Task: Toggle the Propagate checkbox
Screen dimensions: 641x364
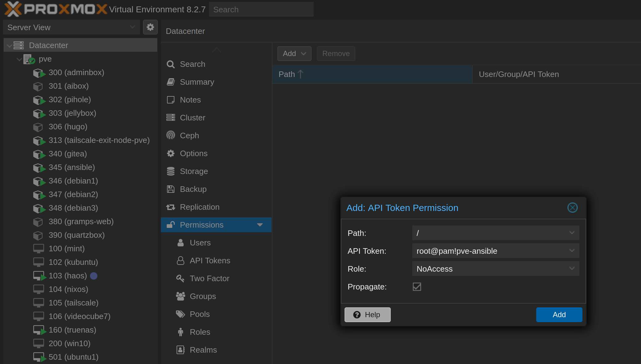Action: tap(417, 287)
